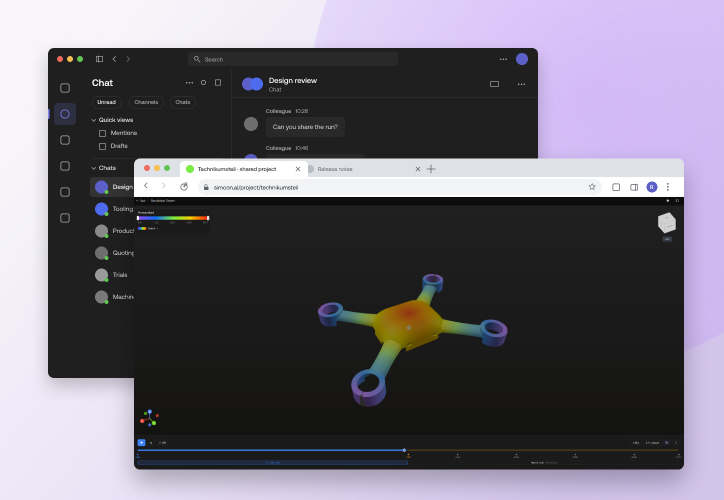724x500 pixels.
Task: Adjust the right handle of color scale
Action: click(x=208, y=218)
